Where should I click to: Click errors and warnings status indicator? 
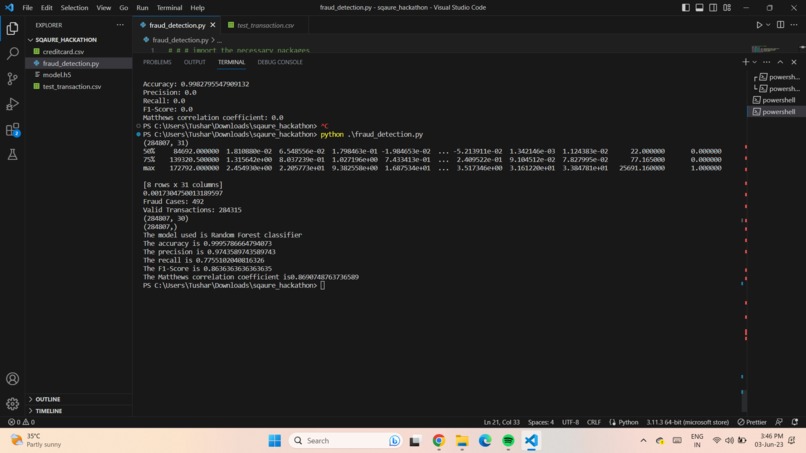coord(21,422)
